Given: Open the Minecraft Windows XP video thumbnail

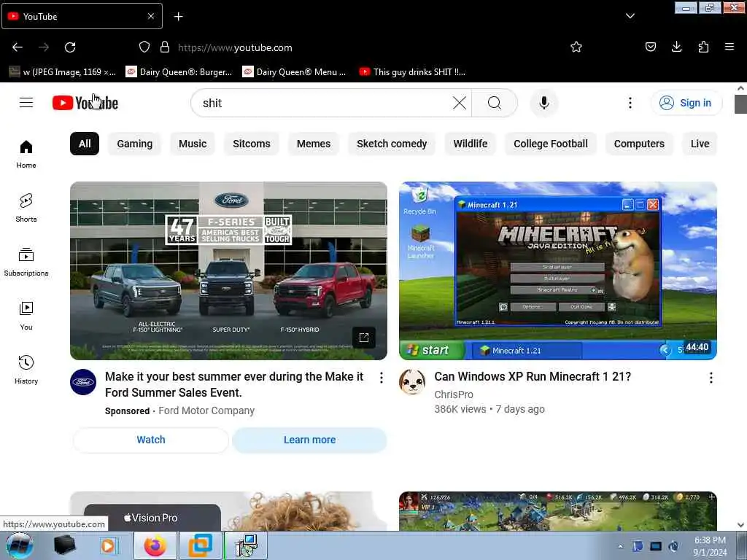Looking at the screenshot, I should point(558,271).
